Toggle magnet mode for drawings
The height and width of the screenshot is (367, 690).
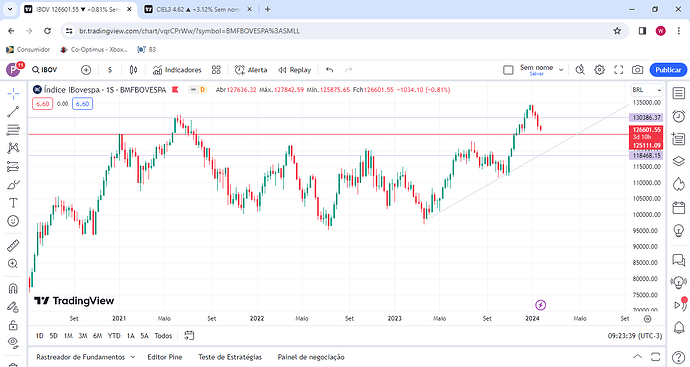coord(13,288)
